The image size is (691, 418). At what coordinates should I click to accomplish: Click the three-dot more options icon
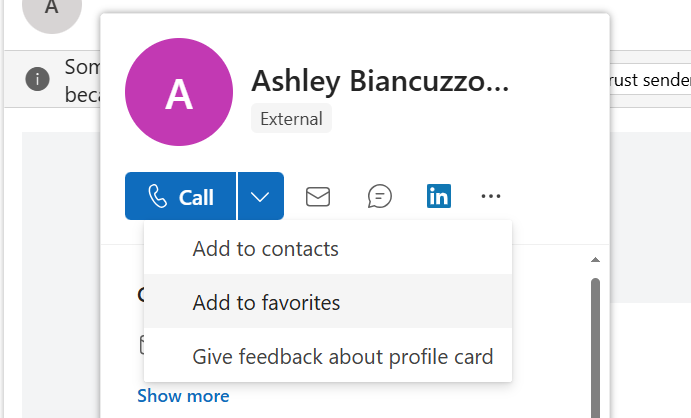pos(491,196)
